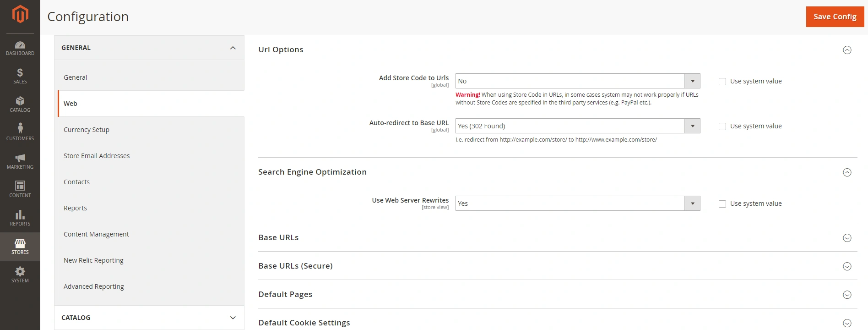Screen dimensions: 868x330
Task: Expand the Base URLs (Secure) section
Action: tap(558, 266)
